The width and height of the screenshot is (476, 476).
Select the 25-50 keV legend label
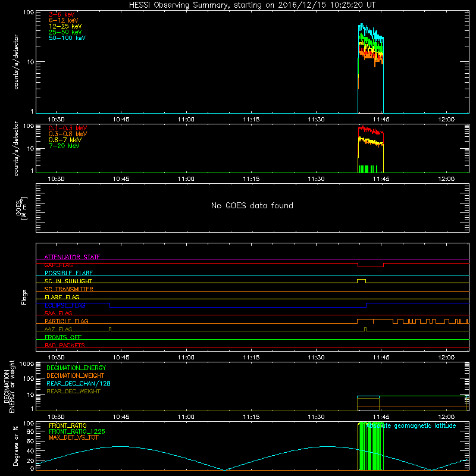[x=65, y=32]
